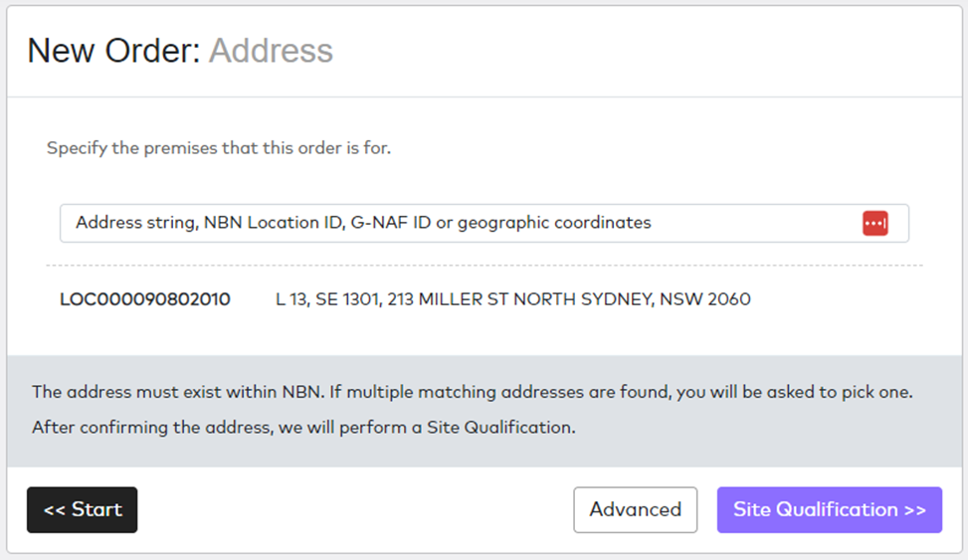This screenshot has height=560, width=968.
Task: Focus the address search input field
Action: point(484,223)
